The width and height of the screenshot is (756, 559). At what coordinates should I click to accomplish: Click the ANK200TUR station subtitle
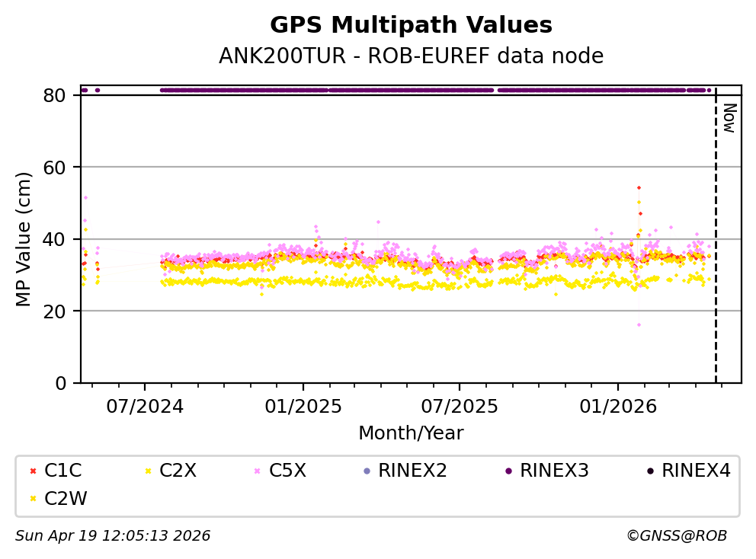411,56
